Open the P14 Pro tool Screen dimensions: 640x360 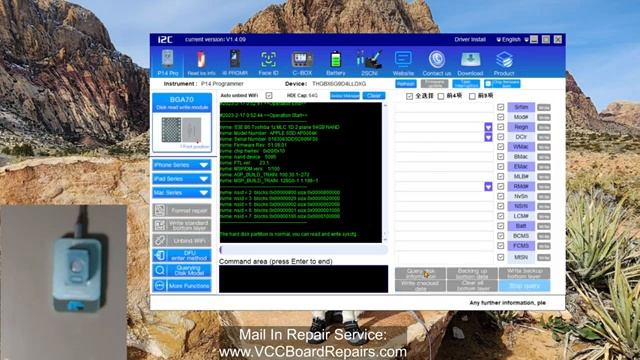pyautogui.click(x=168, y=62)
